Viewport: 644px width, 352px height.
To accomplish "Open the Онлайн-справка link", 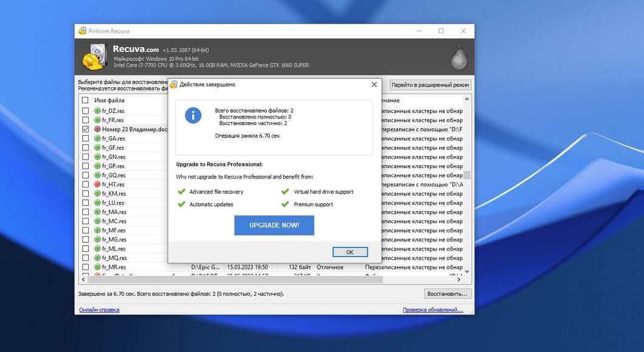I will 99,310.
